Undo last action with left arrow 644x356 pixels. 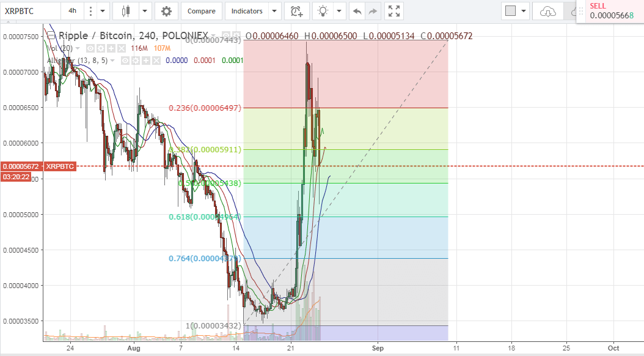tap(357, 11)
